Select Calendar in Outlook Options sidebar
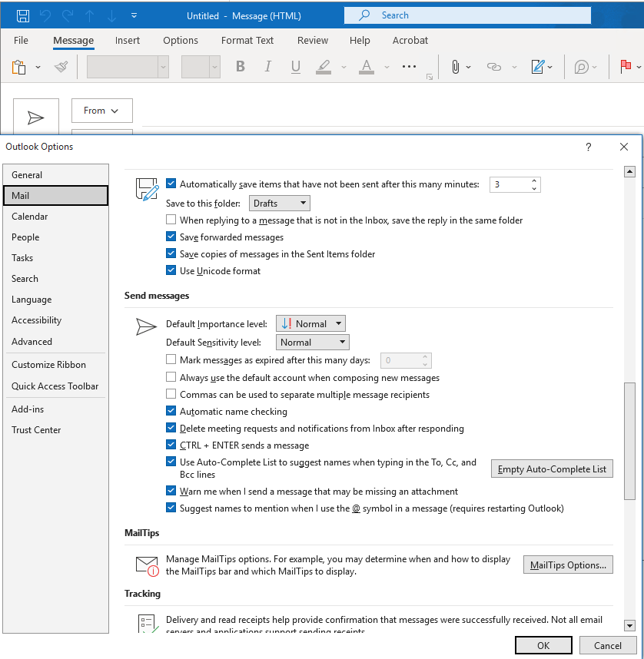 [55, 217]
